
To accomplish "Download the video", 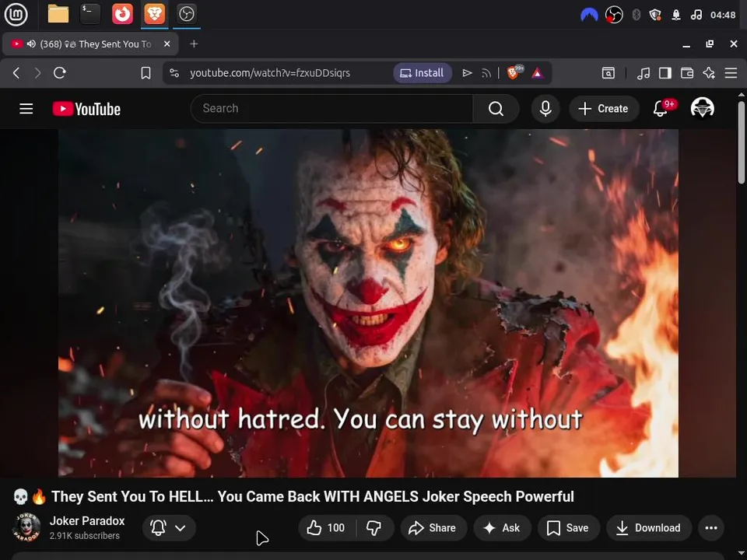I will [649, 527].
